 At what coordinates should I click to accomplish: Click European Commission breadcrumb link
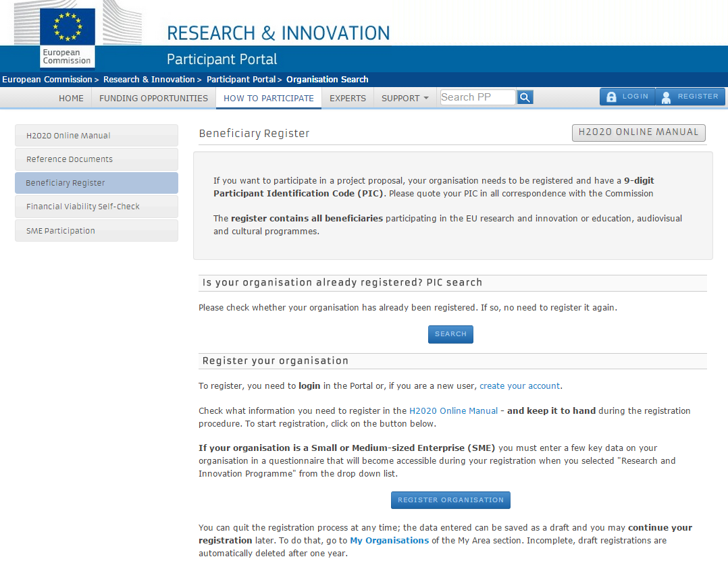pos(47,80)
